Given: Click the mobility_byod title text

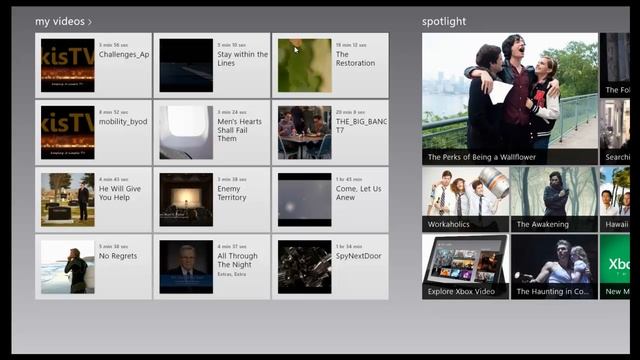Looking at the screenshot, I should coord(123,122).
